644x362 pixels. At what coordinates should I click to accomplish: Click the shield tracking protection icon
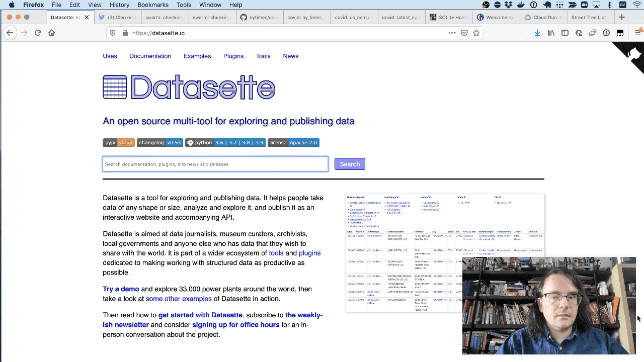pos(112,32)
